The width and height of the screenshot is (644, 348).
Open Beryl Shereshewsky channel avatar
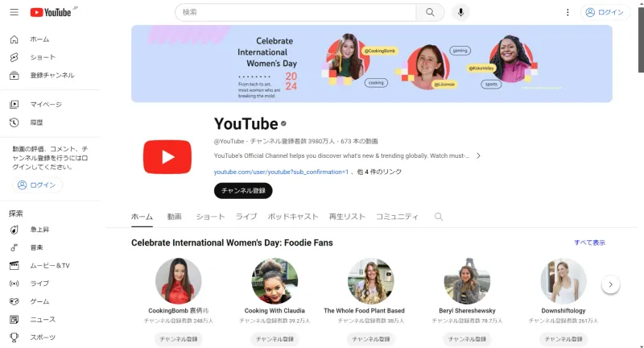[467, 281]
